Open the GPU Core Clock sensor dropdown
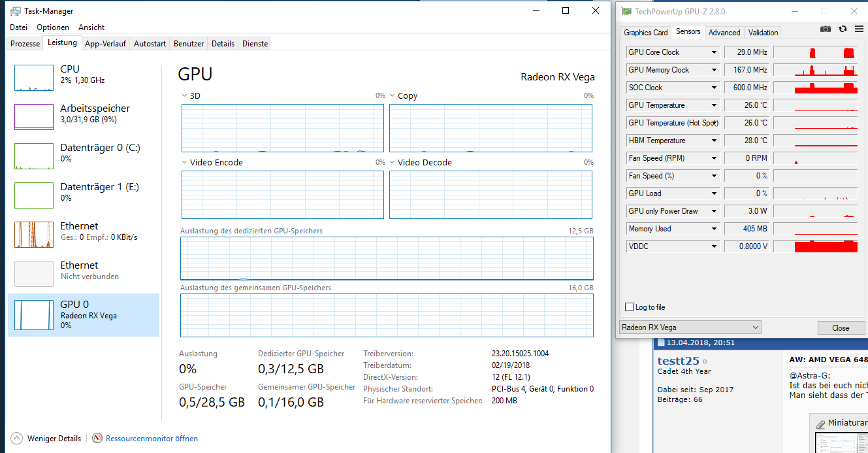Image resolution: width=868 pixels, height=453 pixels. (714, 52)
